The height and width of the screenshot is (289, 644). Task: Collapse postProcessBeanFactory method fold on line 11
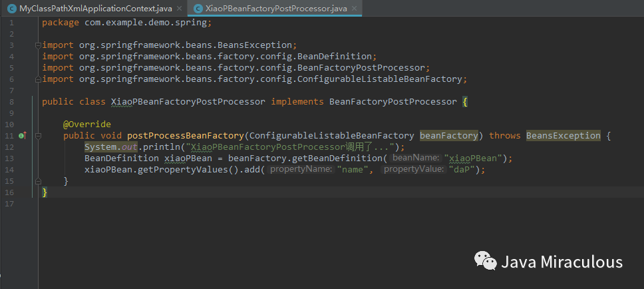pos(38,135)
